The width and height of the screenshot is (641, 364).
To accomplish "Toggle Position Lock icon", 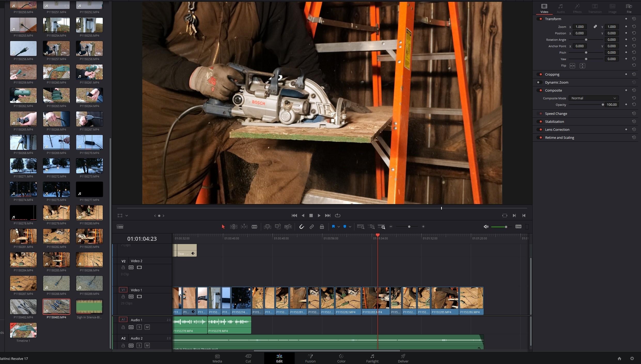I will (x=322, y=227).
